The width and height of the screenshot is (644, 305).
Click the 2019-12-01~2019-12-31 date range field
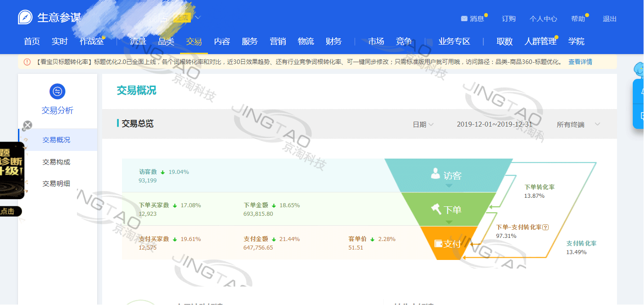[x=494, y=124]
